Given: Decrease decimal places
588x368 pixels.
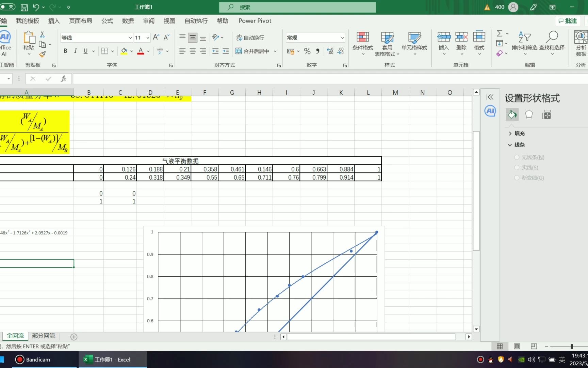Looking at the screenshot, I should 340,51.
